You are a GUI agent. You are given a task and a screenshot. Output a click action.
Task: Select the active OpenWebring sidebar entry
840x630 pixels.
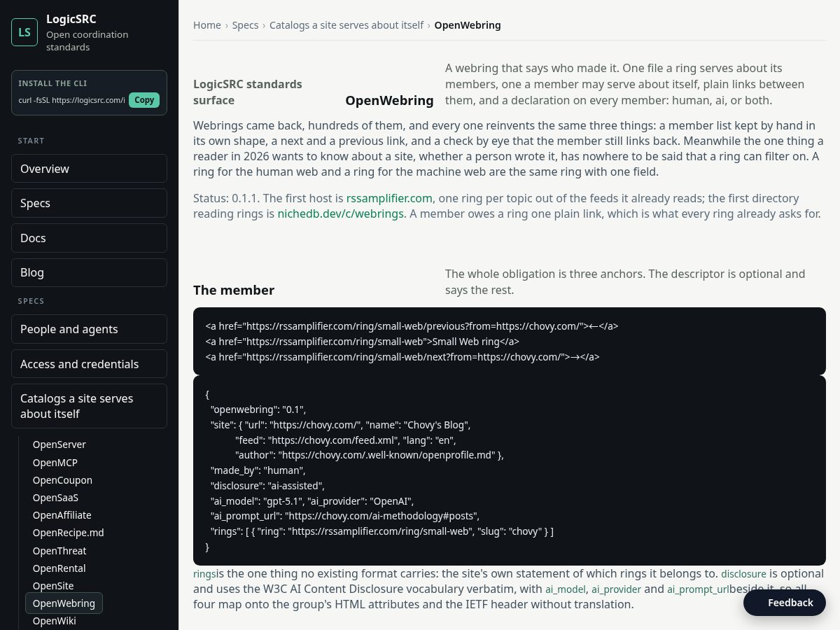pyautogui.click(x=64, y=603)
